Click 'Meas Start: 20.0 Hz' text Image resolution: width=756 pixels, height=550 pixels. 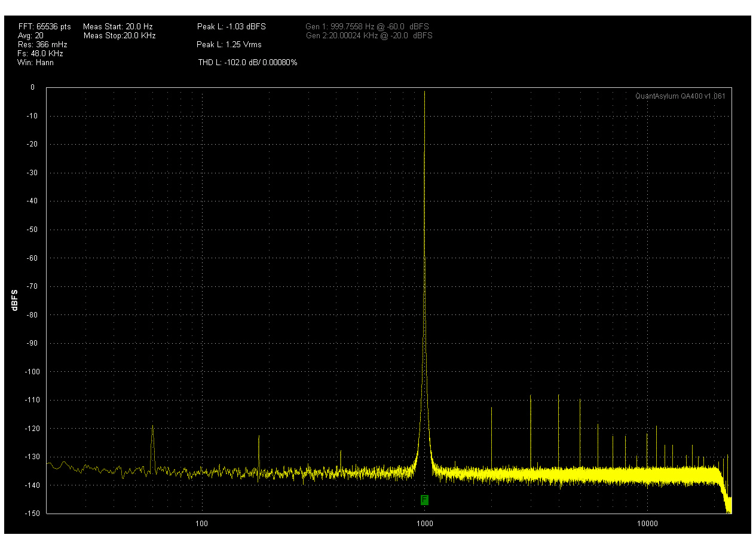tap(118, 27)
